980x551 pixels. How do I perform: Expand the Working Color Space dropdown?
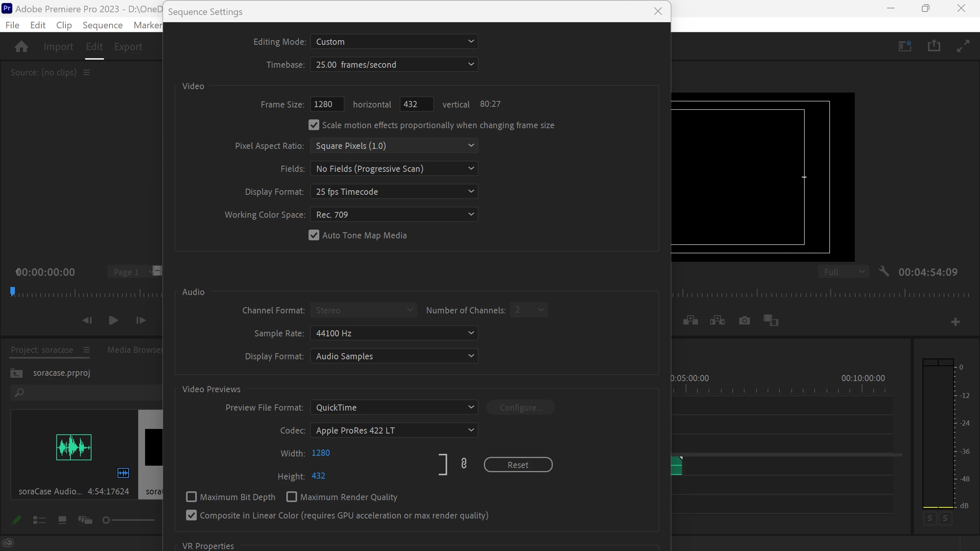click(394, 215)
